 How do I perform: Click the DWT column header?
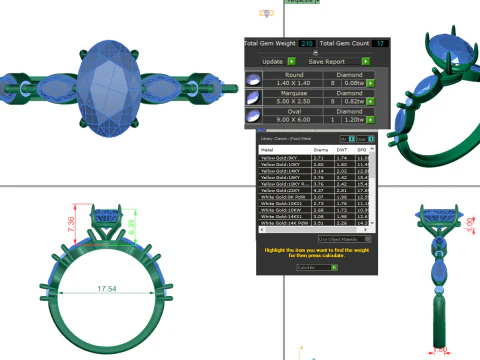[x=345, y=150]
